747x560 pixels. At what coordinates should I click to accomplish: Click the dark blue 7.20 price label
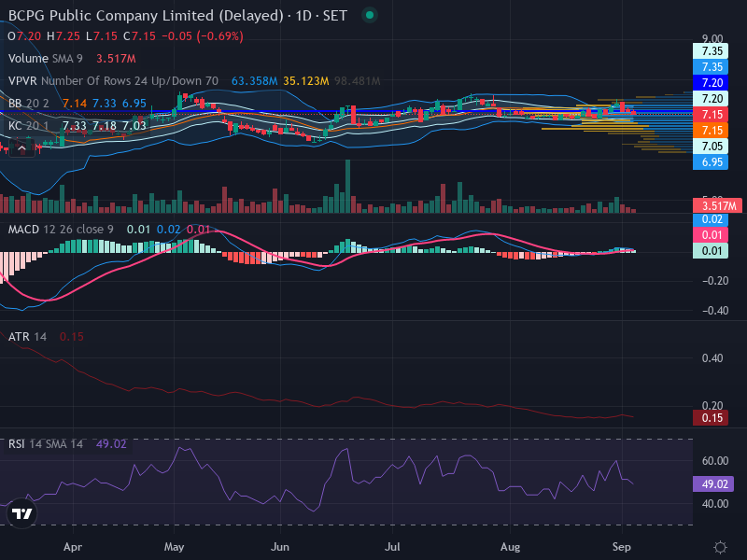(711, 82)
